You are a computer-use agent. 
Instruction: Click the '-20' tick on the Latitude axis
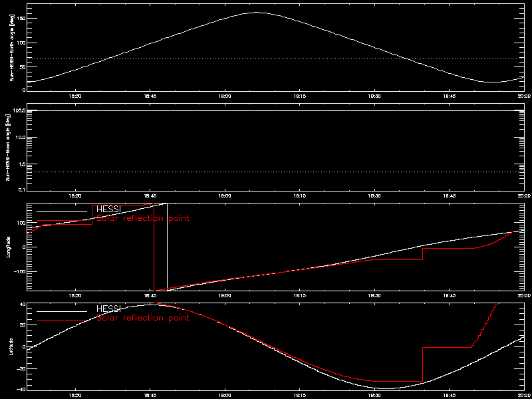[x=21, y=368]
